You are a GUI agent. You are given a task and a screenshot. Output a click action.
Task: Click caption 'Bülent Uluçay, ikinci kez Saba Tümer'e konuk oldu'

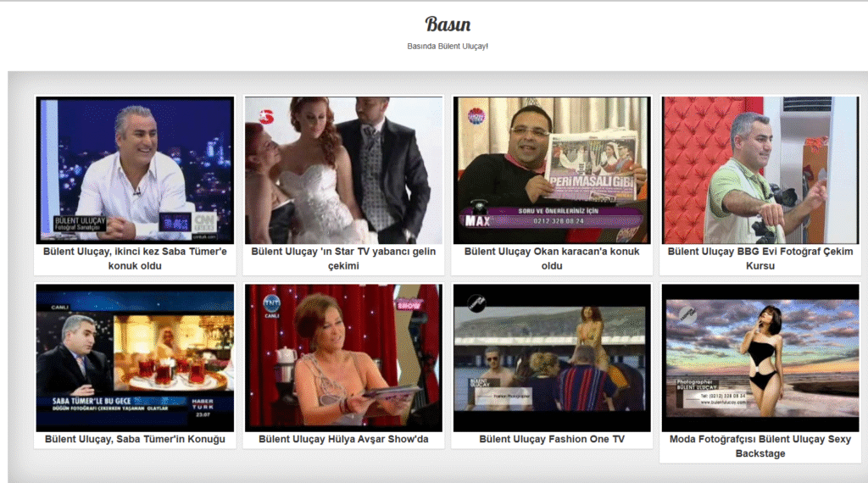(135, 258)
